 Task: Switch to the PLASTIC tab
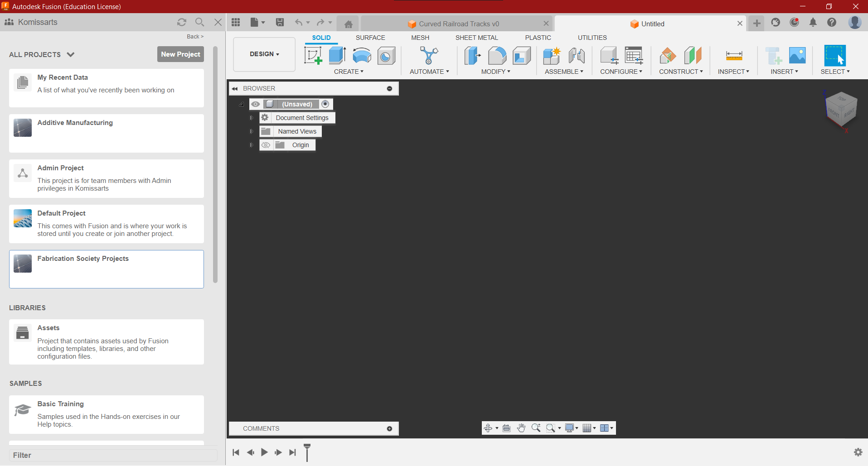coord(538,38)
